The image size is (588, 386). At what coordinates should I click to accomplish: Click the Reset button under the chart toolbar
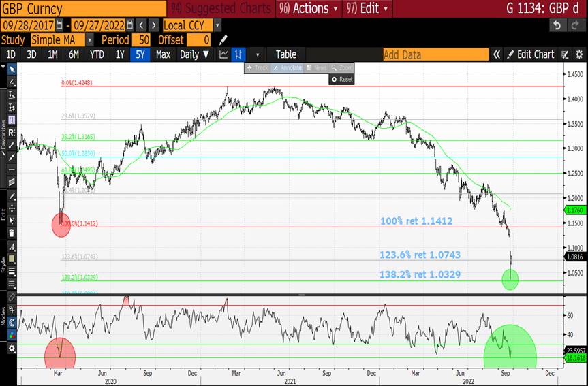click(x=342, y=79)
